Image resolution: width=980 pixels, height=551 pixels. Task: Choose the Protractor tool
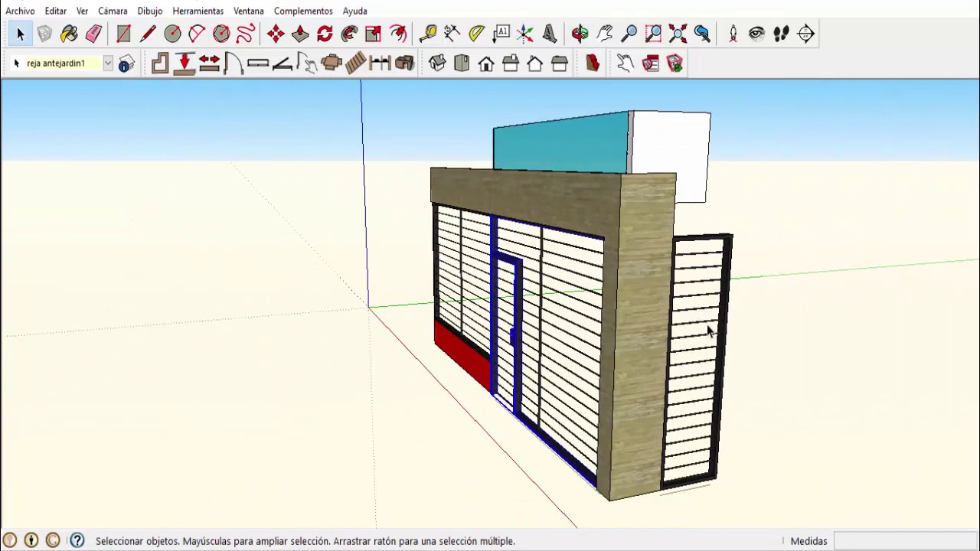pos(477,34)
